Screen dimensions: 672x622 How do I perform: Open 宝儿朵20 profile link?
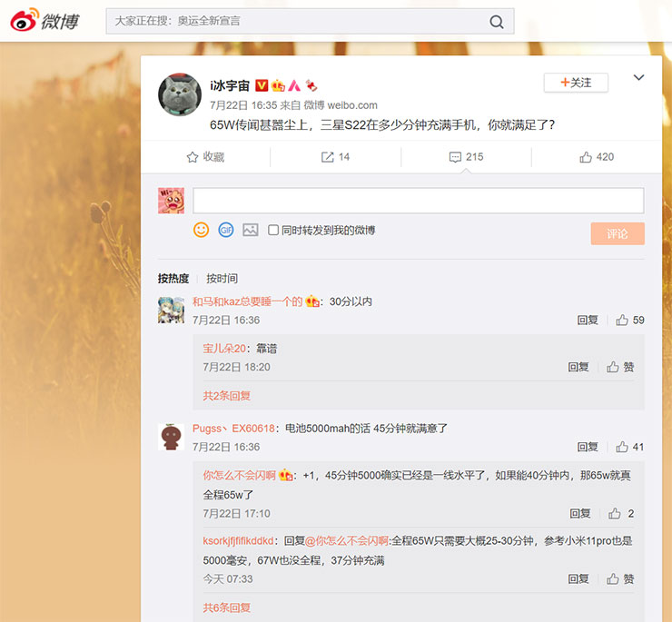pyautogui.click(x=224, y=349)
